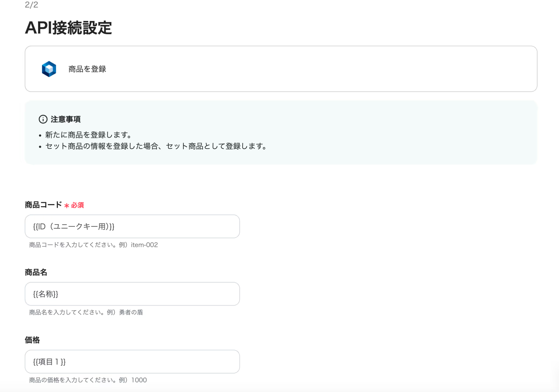Click the 新たに商品を登録します bullet text

coord(88,135)
